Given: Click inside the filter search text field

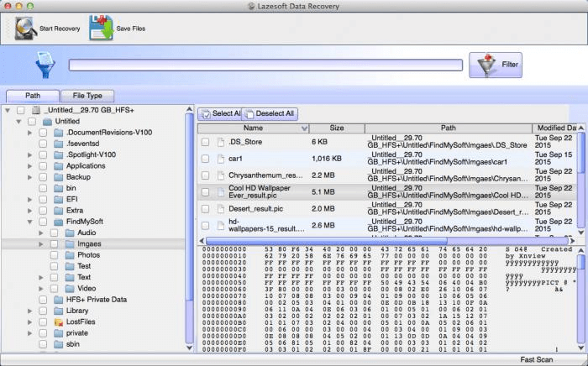Looking at the screenshot, I should click(x=265, y=65).
